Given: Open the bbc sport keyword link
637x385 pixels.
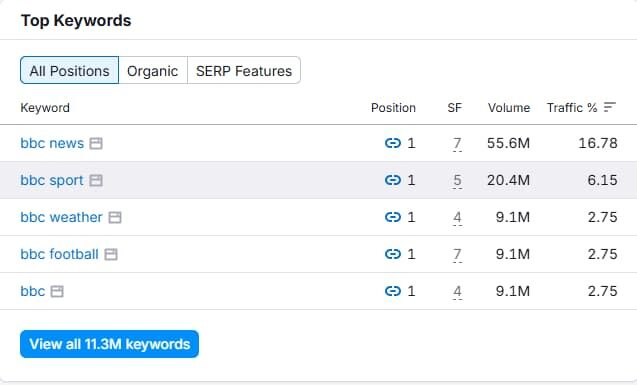Looking at the screenshot, I should point(52,180).
